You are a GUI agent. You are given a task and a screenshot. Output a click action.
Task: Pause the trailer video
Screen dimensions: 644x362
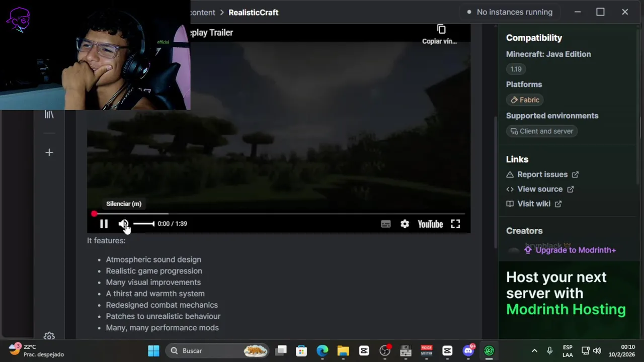click(104, 224)
